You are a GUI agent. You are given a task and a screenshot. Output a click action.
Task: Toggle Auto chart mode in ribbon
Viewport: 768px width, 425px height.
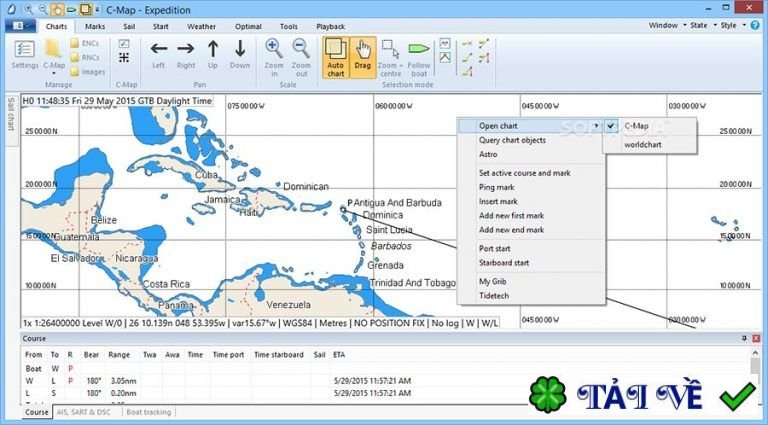[336, 58]
